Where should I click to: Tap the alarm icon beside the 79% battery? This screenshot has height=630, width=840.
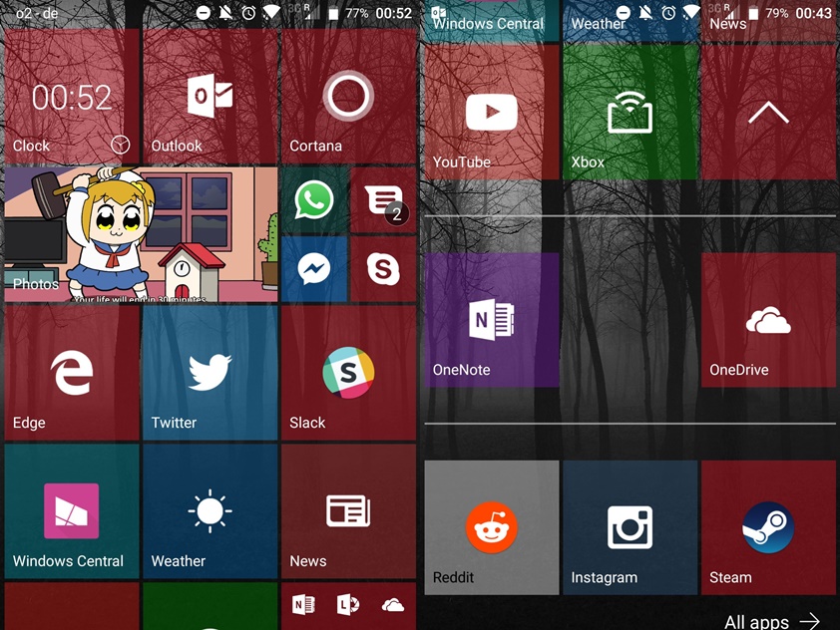(x=668, y=12)
